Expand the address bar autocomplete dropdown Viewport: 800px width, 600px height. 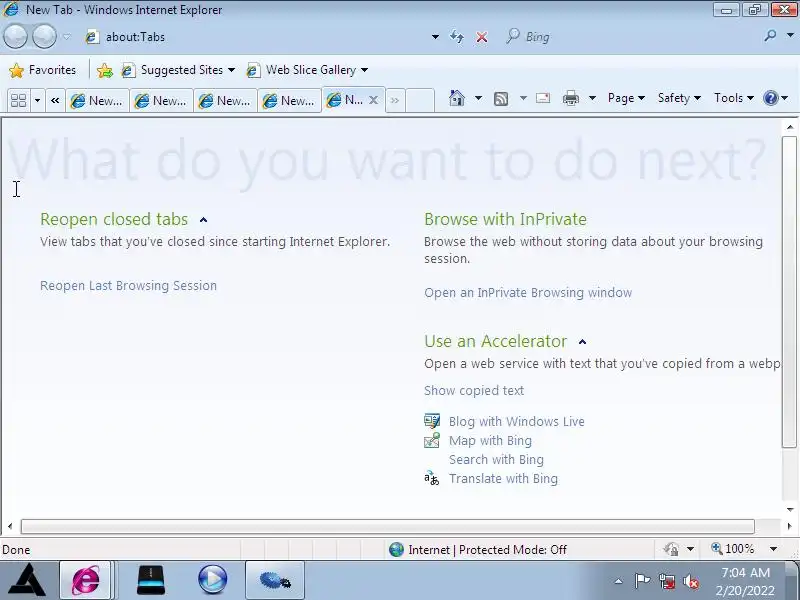tap(435, 37)
